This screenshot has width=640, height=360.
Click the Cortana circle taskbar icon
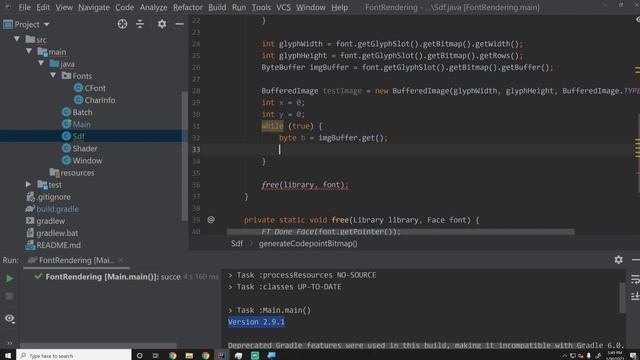pyautogui.click(x=140, y=356)
